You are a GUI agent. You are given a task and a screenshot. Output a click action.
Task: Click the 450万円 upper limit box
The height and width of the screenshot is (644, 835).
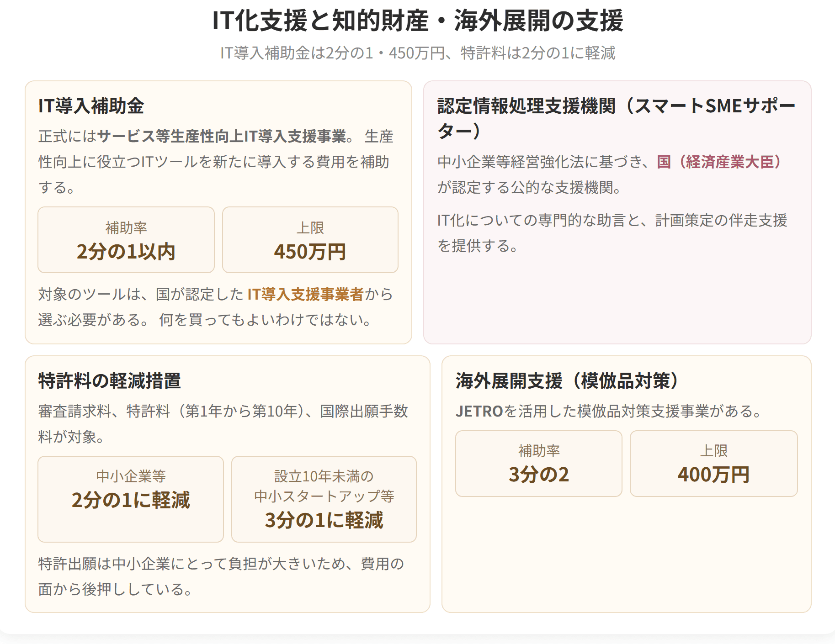(x=310, y=240)
